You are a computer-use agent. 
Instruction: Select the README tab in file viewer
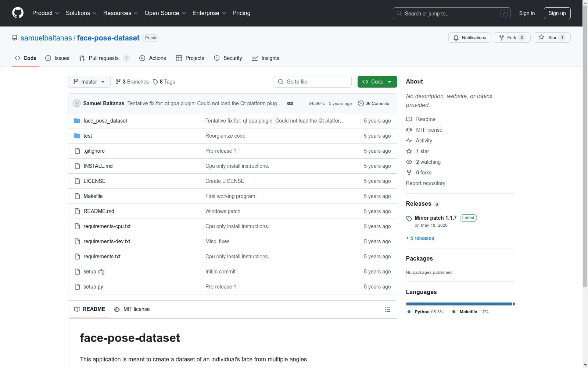90,309
